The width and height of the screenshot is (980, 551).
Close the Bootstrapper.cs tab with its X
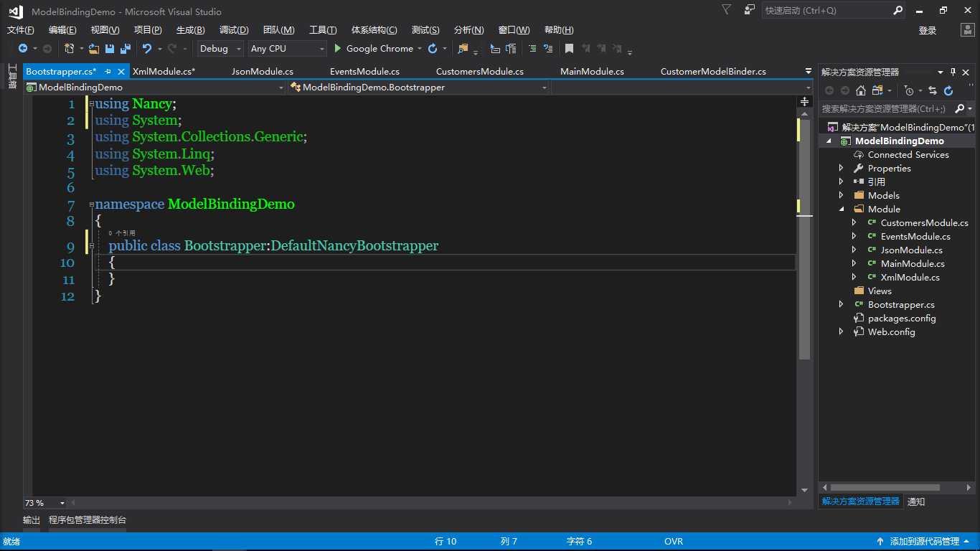point(121,72)
